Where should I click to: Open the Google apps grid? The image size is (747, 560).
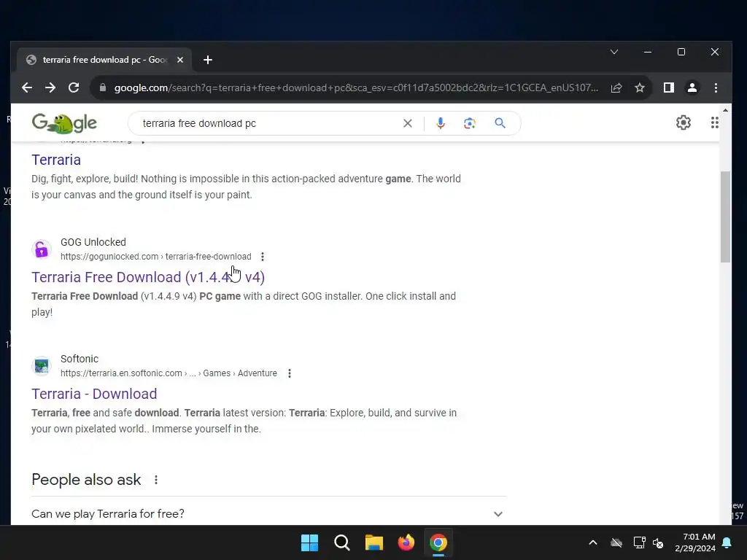(715, 122)
